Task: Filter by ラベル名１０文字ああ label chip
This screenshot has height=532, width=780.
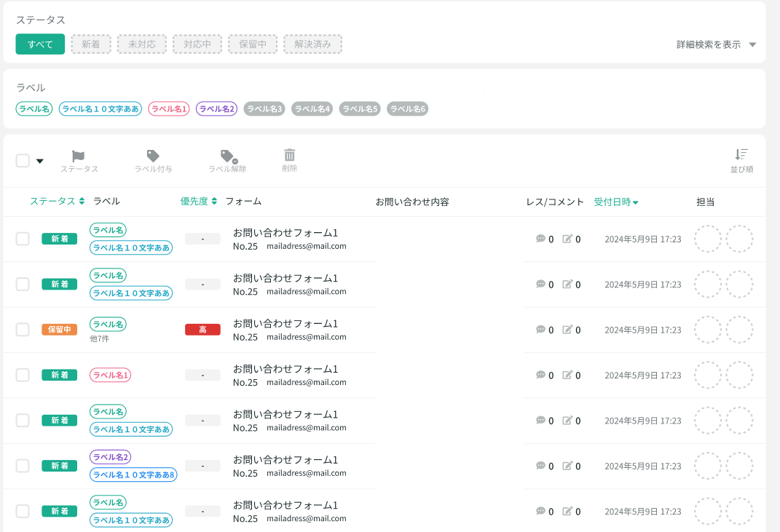Action: (100, 109)
